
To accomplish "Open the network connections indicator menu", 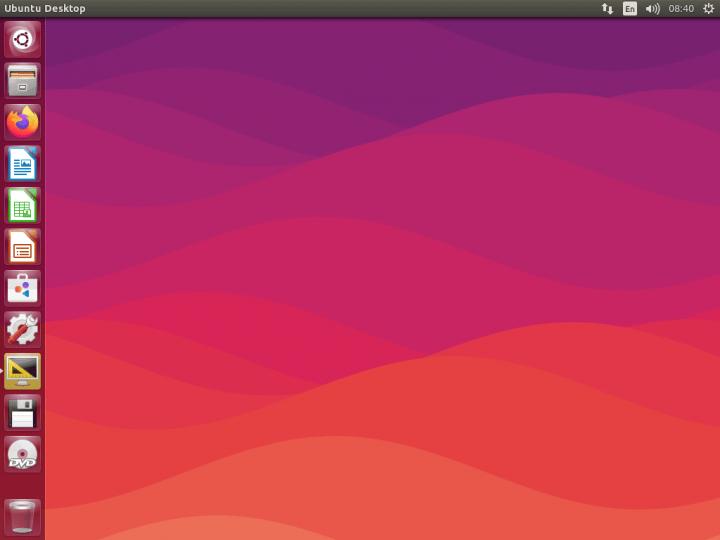I will [x=607, y=8].
